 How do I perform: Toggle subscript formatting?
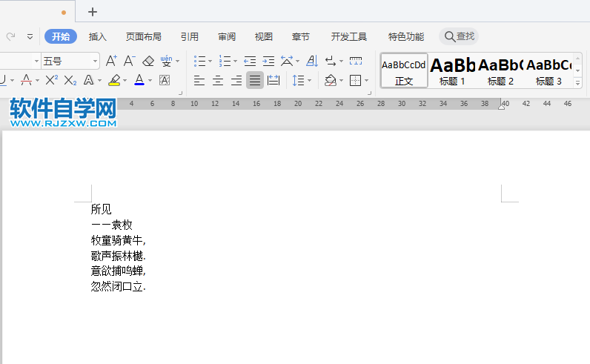[x=70, y=80]
